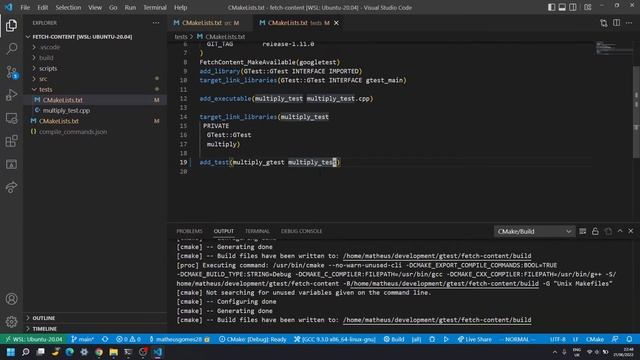Click CMake: [Debug]: Ready status item

click(x=253, y=339)
